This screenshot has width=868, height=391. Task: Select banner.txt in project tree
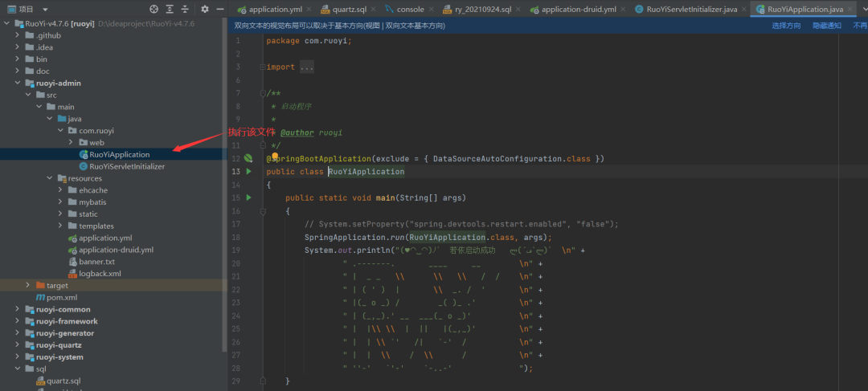click(92, 262)
